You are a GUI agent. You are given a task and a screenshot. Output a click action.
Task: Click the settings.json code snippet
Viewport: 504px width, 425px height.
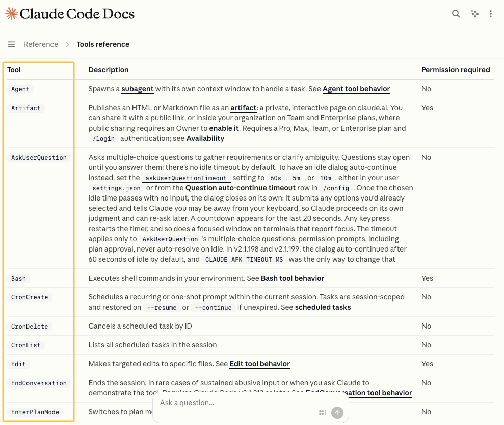pos(116,188)
